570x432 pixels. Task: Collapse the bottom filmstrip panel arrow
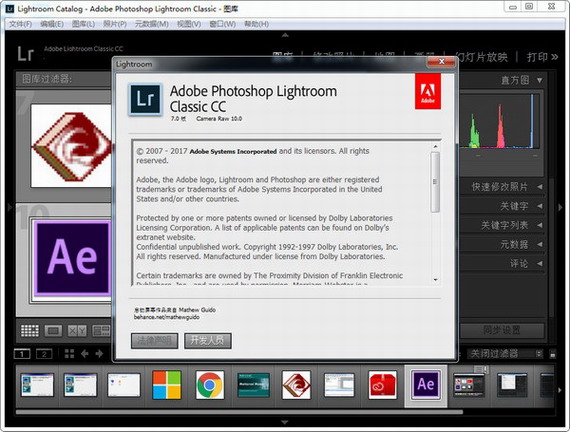coord(285,422)
